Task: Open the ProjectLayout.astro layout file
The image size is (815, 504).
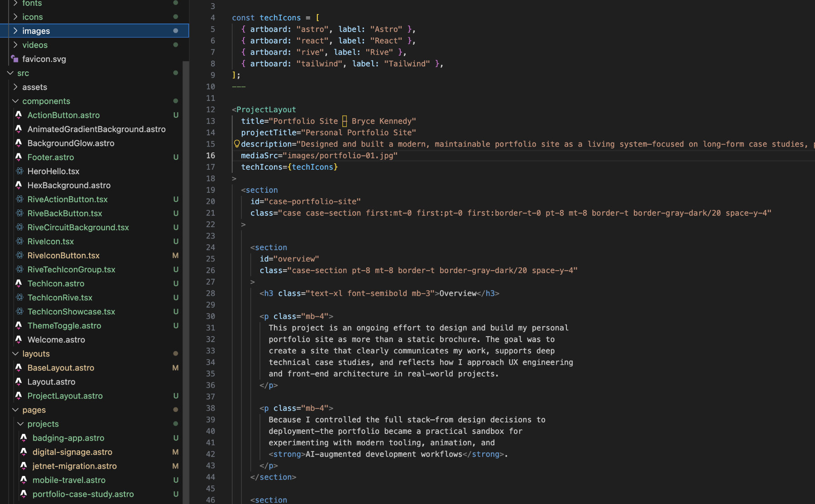Action: tap(65, 395)
